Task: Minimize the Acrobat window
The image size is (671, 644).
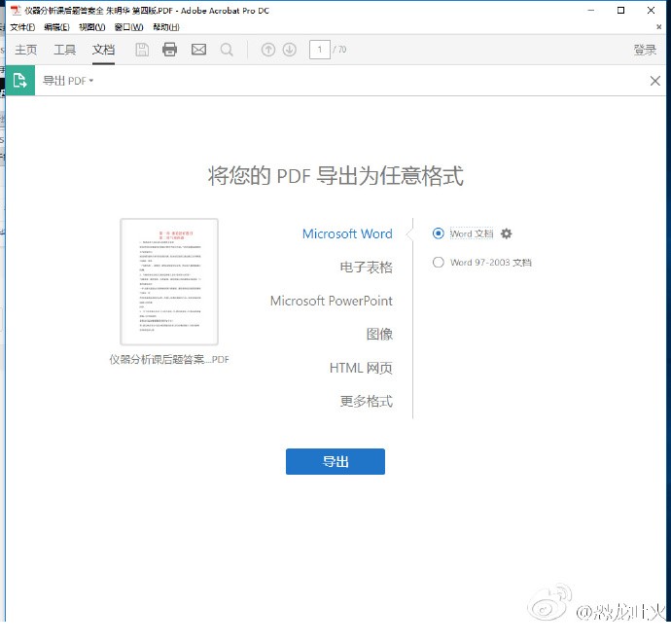Action: pyautogui.click(x=591, y=11)
